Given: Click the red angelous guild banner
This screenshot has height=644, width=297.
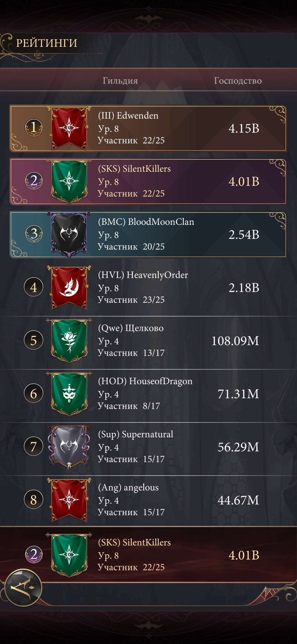Looking at the screenshot, I should pyautogui.click(x=69, y=500).
